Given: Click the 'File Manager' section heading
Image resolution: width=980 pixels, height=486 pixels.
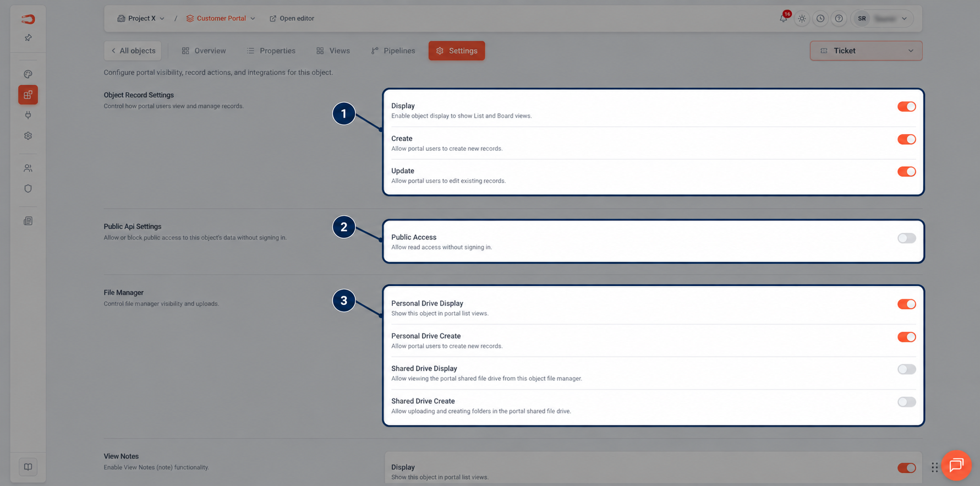Looking at the screenshot, I should pos(124,292).
